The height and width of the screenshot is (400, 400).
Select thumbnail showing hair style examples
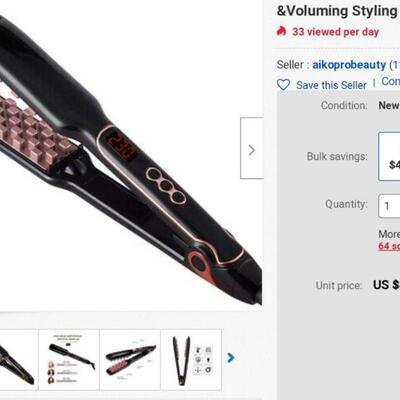coord(69,359)
